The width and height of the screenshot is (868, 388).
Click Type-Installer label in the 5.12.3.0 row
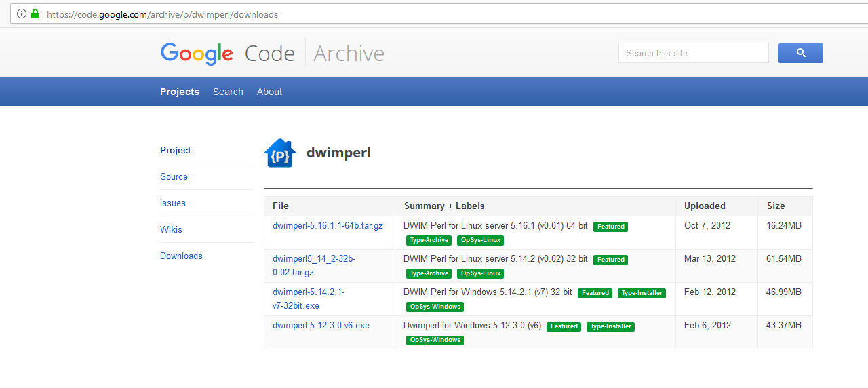point(610,326)
